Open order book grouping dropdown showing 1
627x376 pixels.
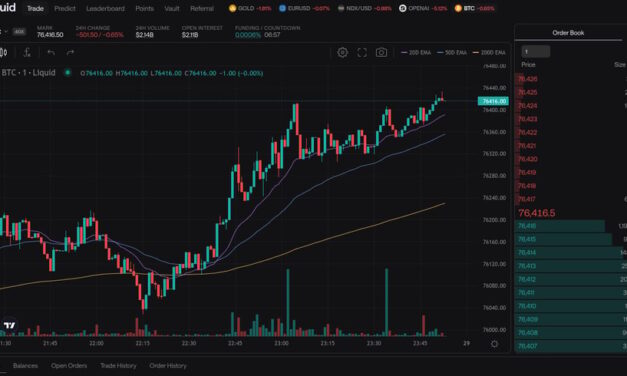click(535, 52)
